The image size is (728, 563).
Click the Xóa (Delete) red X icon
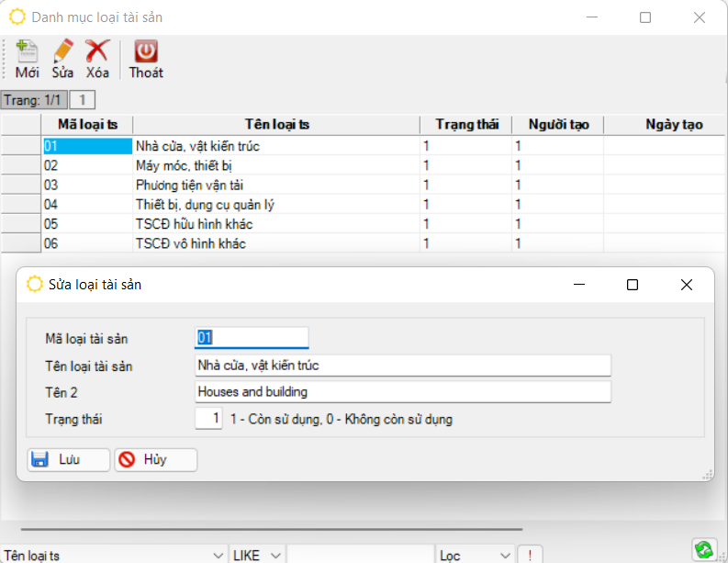coord(97,59)
